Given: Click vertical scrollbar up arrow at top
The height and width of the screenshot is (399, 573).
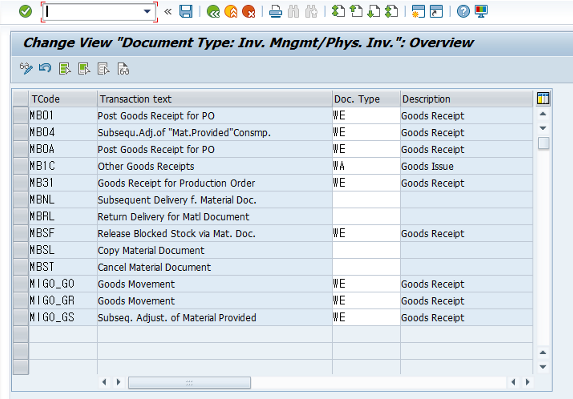Looking at the screenshot, I should [543, 114].
